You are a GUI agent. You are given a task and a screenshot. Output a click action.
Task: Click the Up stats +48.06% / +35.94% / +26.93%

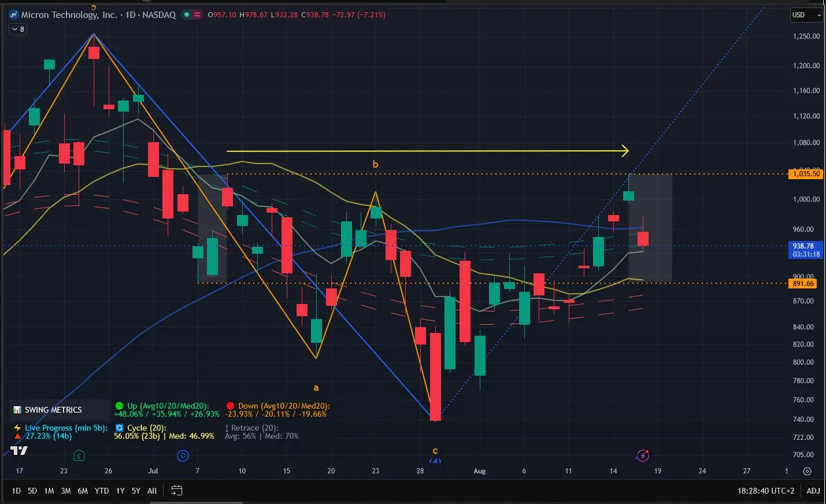pyautogui.click(x=166, y=414)
